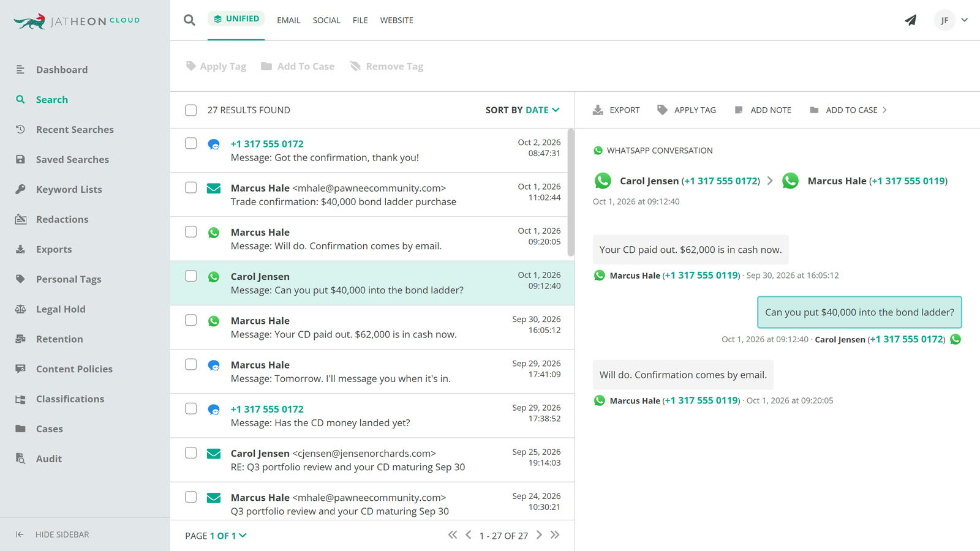Click the Content Policies icon

coord(20,369)
